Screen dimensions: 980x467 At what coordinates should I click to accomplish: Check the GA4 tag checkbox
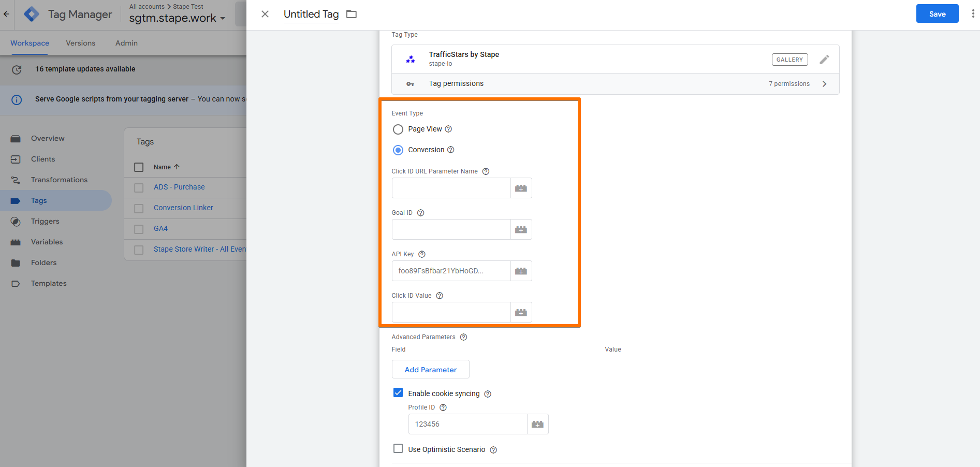click(x=139, y=229)
